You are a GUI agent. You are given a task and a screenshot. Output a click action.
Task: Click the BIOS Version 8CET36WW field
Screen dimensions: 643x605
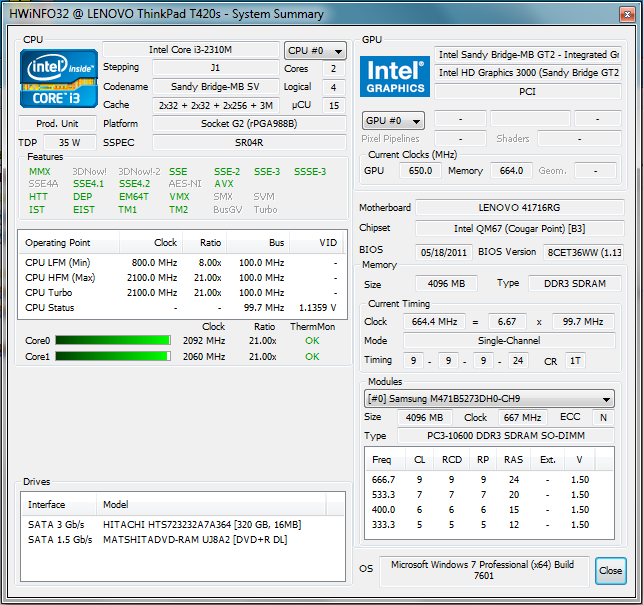tap(584, 252)
